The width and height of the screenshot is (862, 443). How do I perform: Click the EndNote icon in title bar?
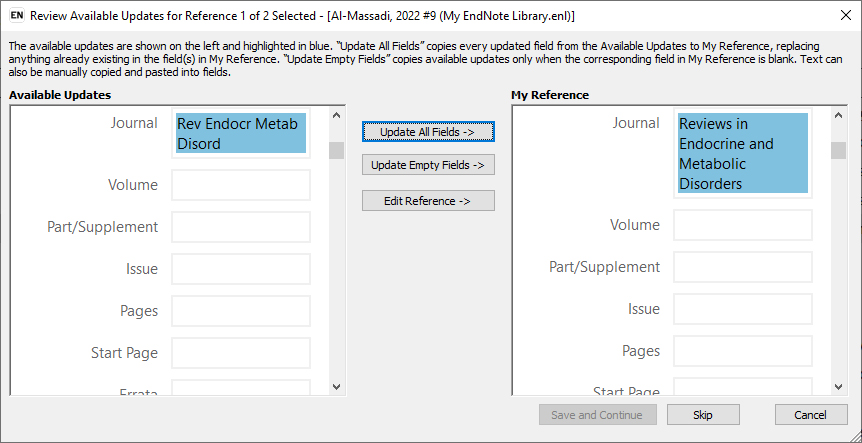[x=17, y=16]
